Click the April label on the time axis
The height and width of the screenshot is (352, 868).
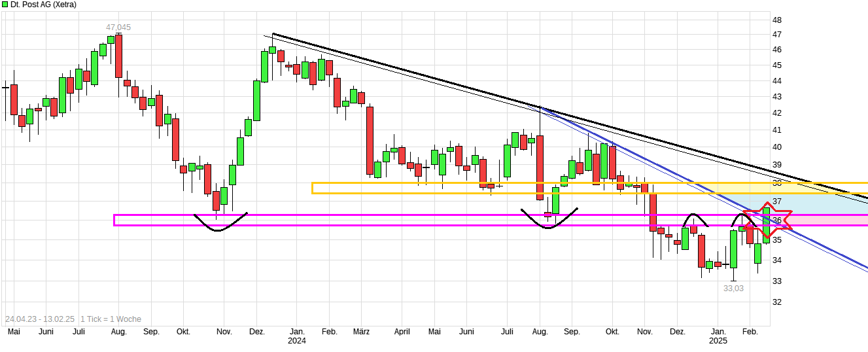point(402,332)
